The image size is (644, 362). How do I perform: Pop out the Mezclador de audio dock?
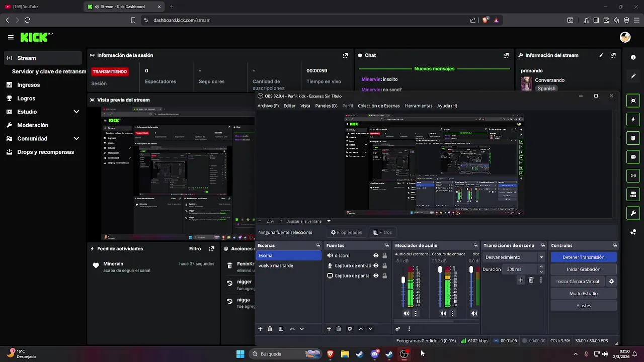tap(475, 245)
